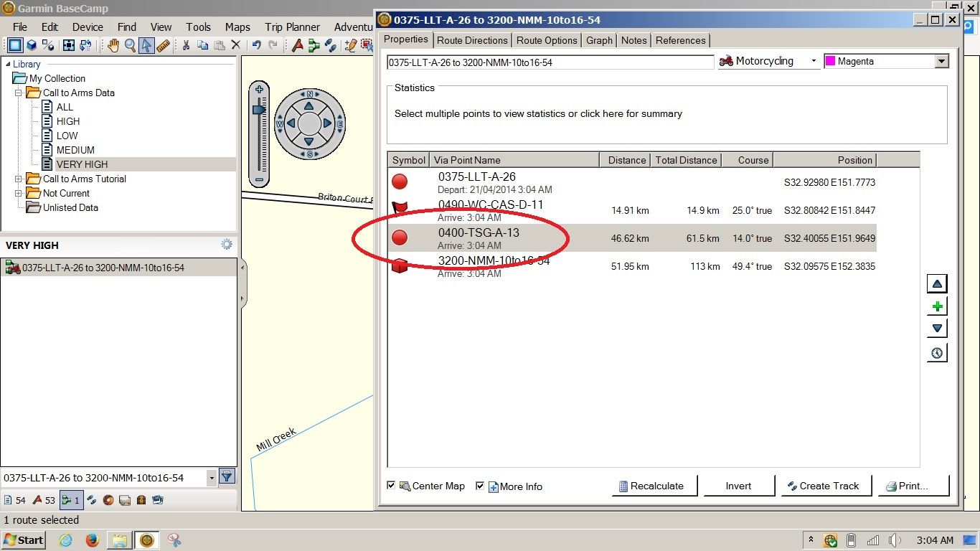Image resolution: width=980 pixels, height=551 pixels.
Task: Switch to the Route Directions tab
Action: (472, 40)
